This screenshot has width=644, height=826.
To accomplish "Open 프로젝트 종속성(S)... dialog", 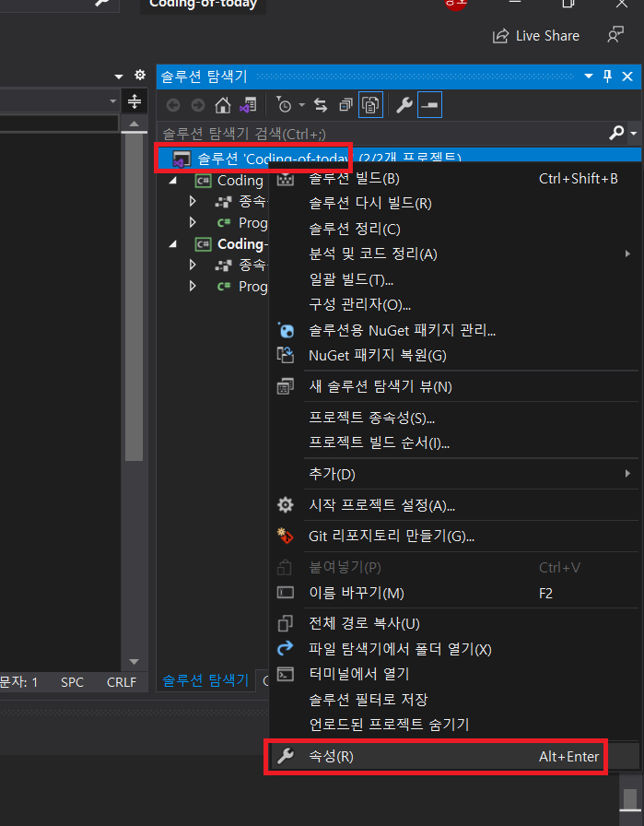I will [x=454, y=419].
